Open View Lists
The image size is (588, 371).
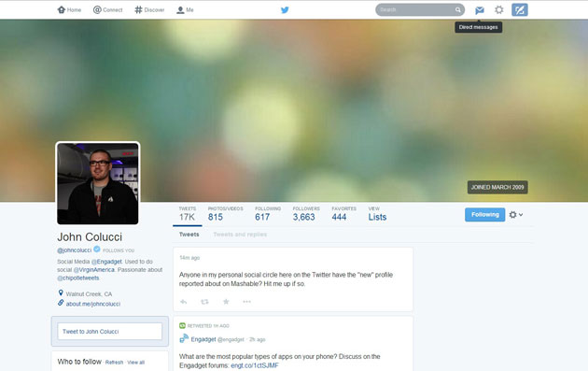tap(377, 214)
